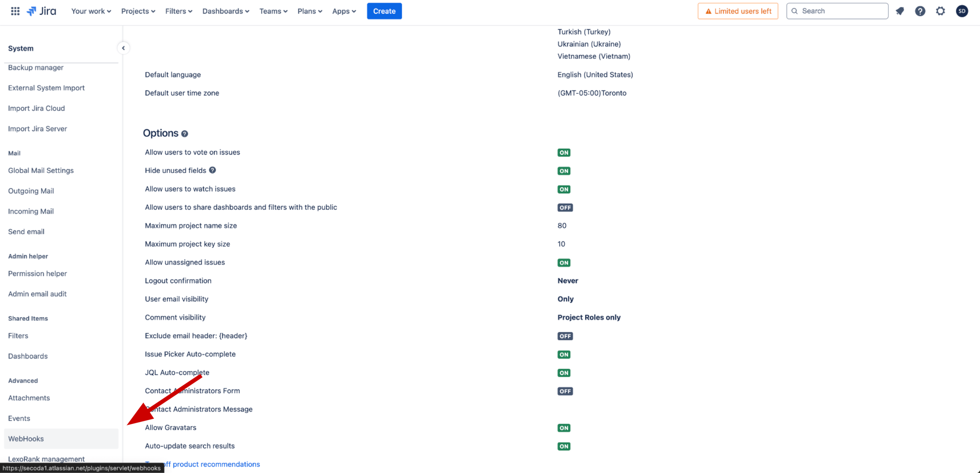Image resolution: width=980 pixels, height=473 pixels.
Task: Expand the Your work dropdown
Action: pyautogui.click(x=91, y=11)
